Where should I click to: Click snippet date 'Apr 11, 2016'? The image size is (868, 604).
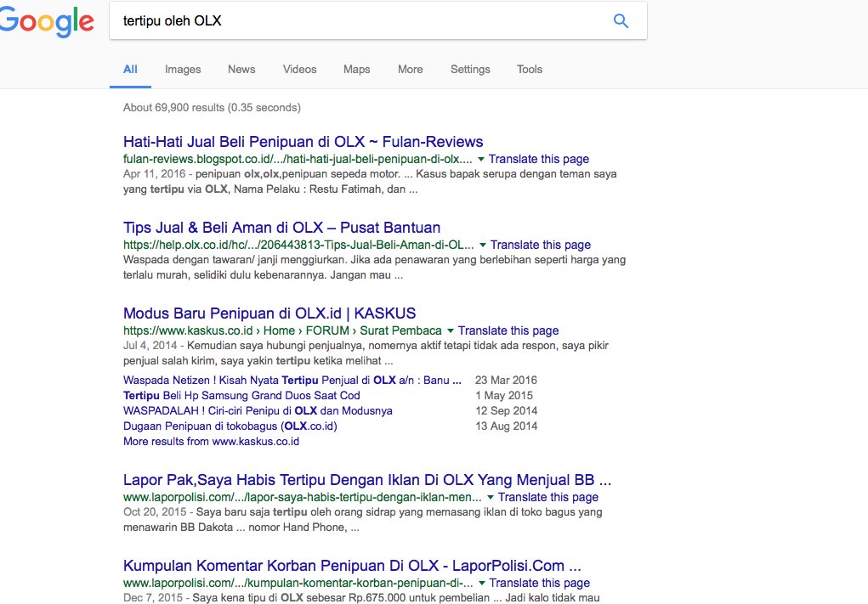(154, 174)
